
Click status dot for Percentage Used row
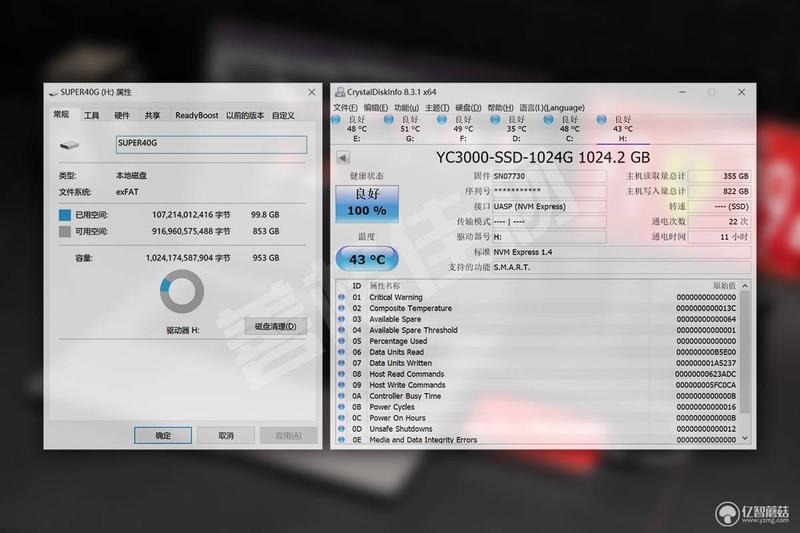341,341
